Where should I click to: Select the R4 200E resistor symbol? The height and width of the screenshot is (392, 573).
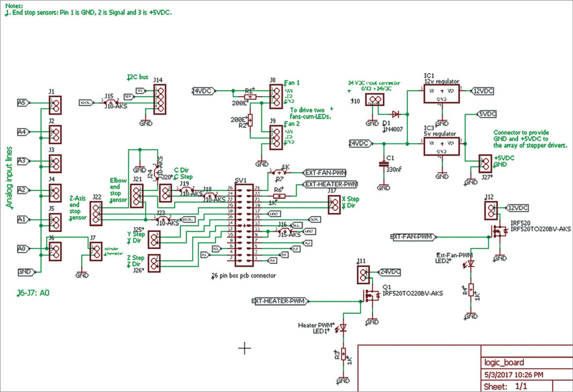249,97
